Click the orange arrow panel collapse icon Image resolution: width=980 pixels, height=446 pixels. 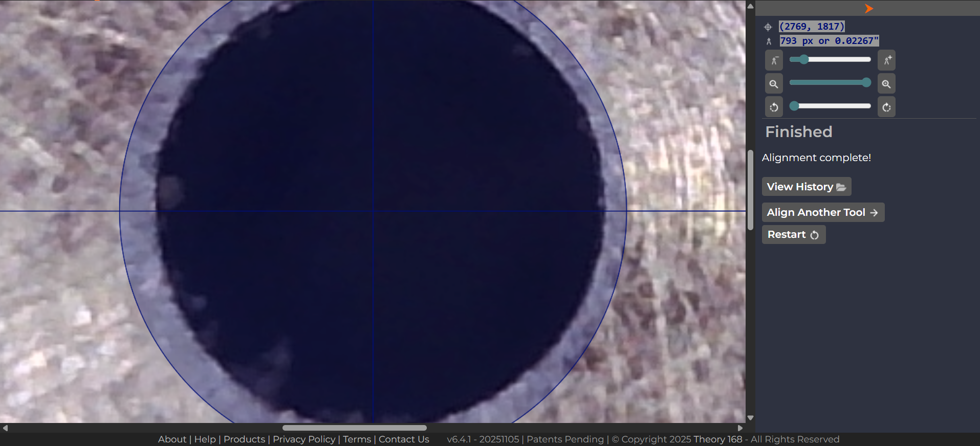868,8
